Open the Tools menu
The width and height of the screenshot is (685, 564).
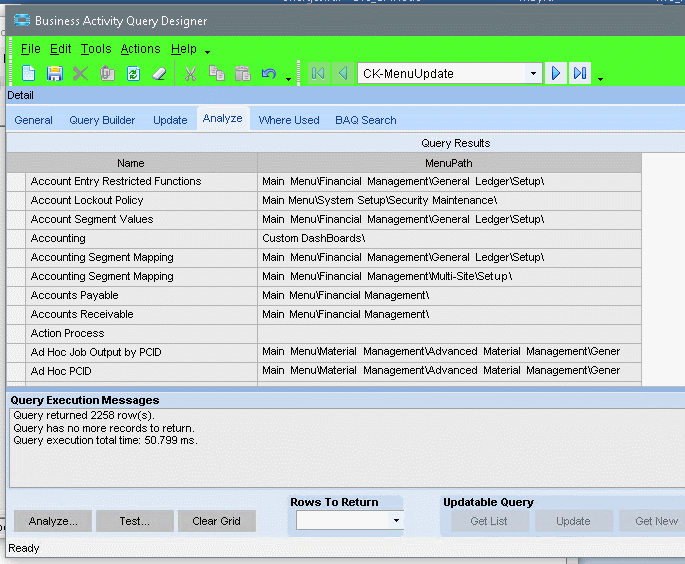click(x=96, y=49)
